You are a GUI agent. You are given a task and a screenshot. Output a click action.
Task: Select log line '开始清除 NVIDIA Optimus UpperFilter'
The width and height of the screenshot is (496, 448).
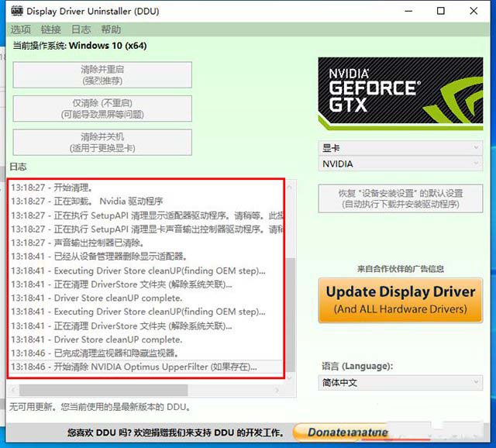click(146, 367)
